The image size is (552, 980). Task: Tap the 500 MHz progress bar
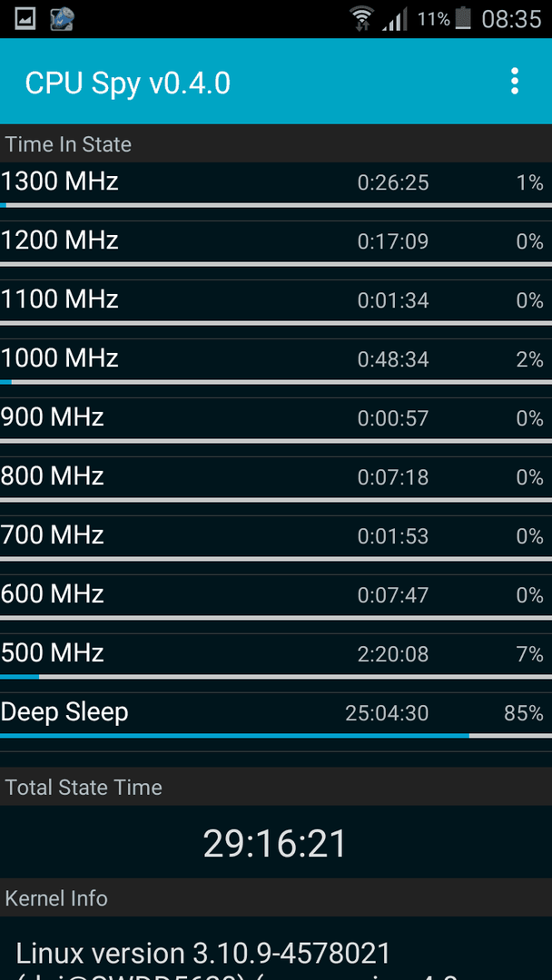pyautogui.click(x=276, y=676)
